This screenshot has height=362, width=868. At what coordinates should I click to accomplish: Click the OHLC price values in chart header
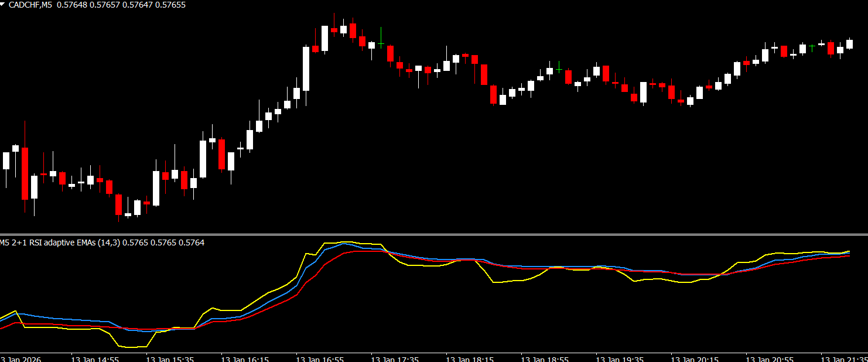121,5
